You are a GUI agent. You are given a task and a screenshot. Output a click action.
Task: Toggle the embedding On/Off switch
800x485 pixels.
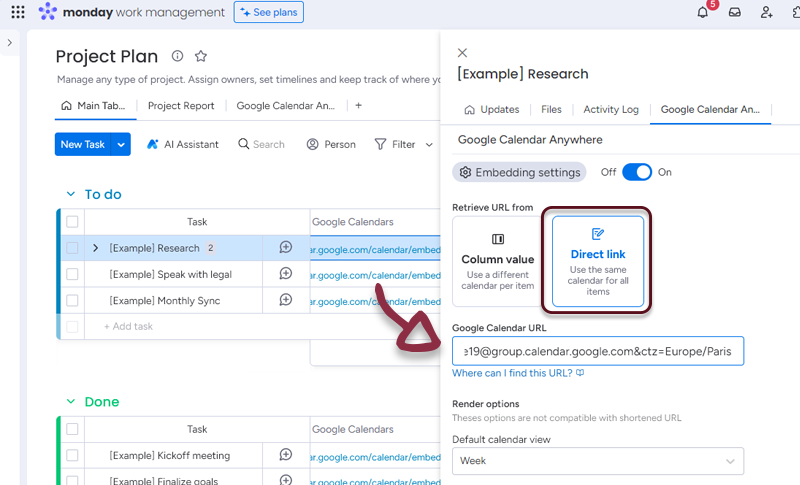click(x=637, y=172)
